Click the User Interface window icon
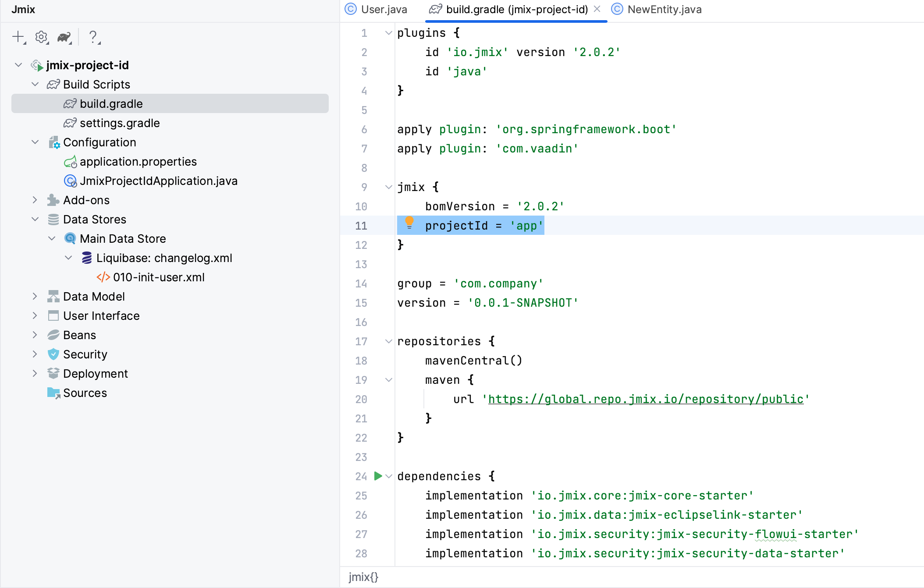 click(x=53, y=316)
